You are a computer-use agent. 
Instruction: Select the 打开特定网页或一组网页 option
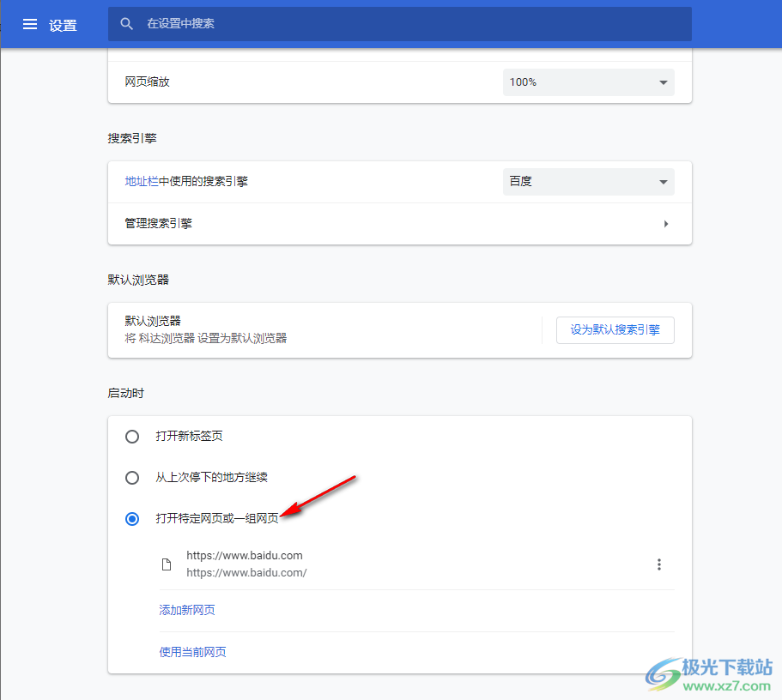[x=132, y=519]
